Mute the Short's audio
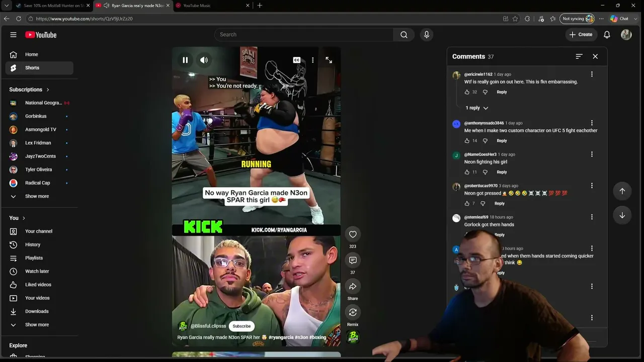This screenshot has width=644, height=362. 204,60
